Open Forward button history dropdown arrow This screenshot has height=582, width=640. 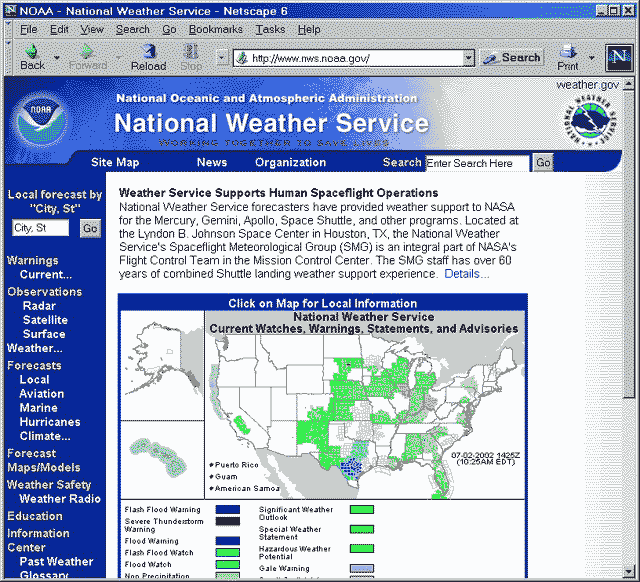tap(119, 58)
